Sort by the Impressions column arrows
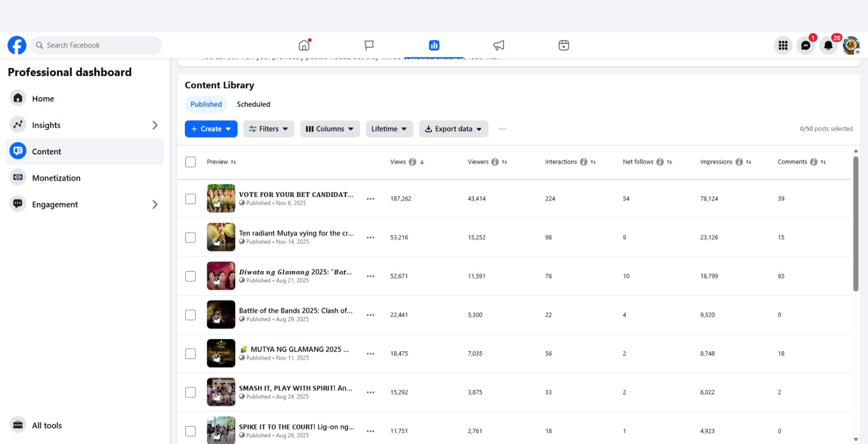 coord(749,162)
